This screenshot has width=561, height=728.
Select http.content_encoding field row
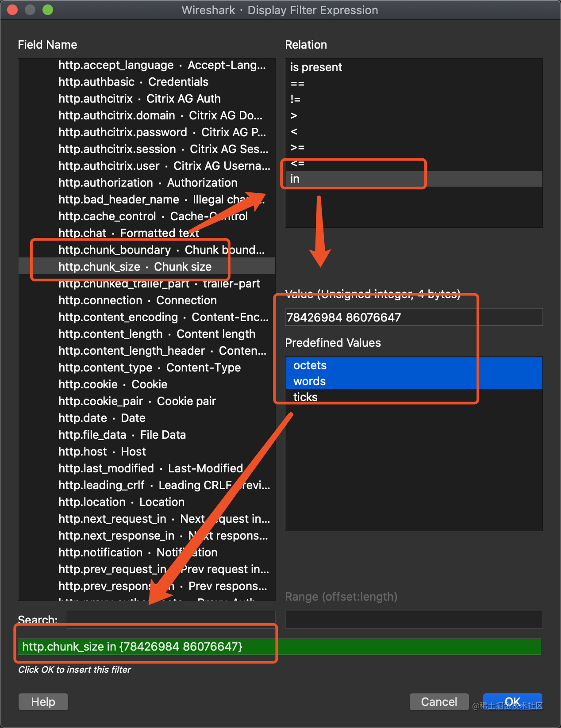[146, 317]
